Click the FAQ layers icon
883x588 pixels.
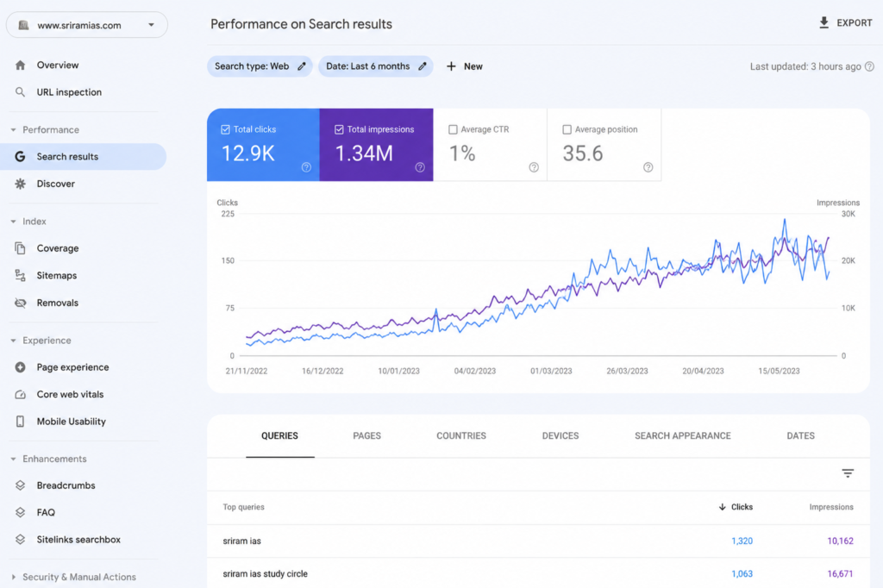(21, 512)
